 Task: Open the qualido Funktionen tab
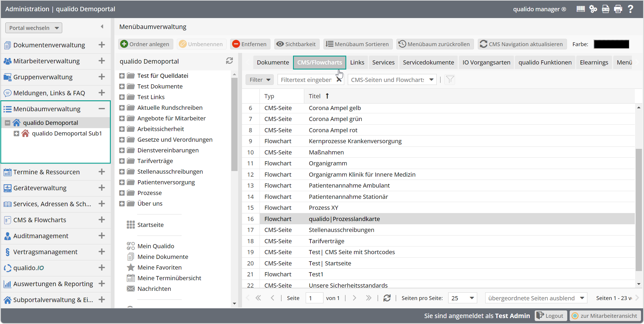(545, 62)
